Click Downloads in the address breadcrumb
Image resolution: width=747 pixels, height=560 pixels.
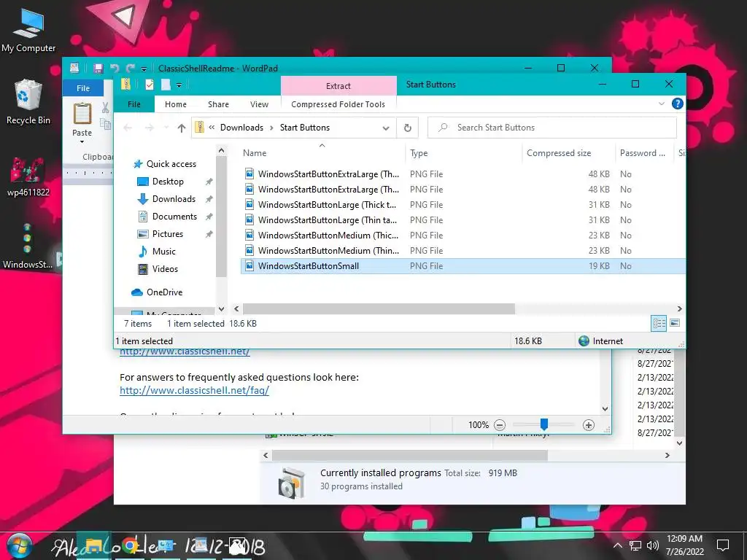[241, 128]
